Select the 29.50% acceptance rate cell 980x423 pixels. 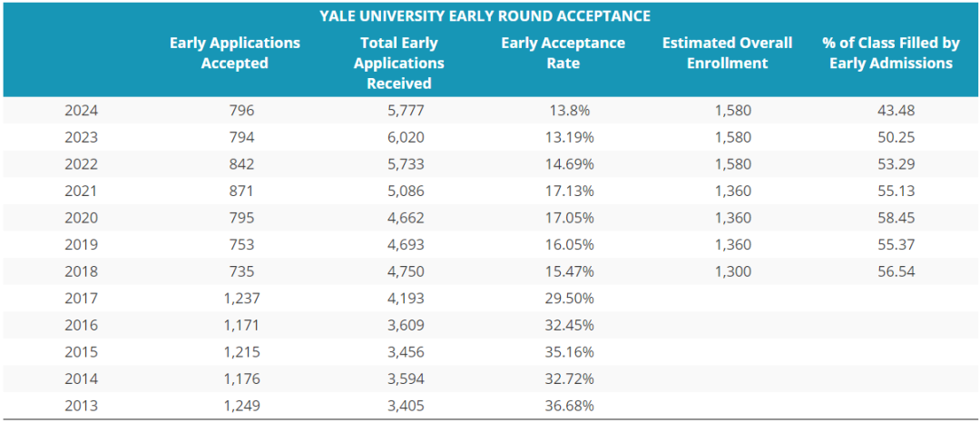click(570, 298)
